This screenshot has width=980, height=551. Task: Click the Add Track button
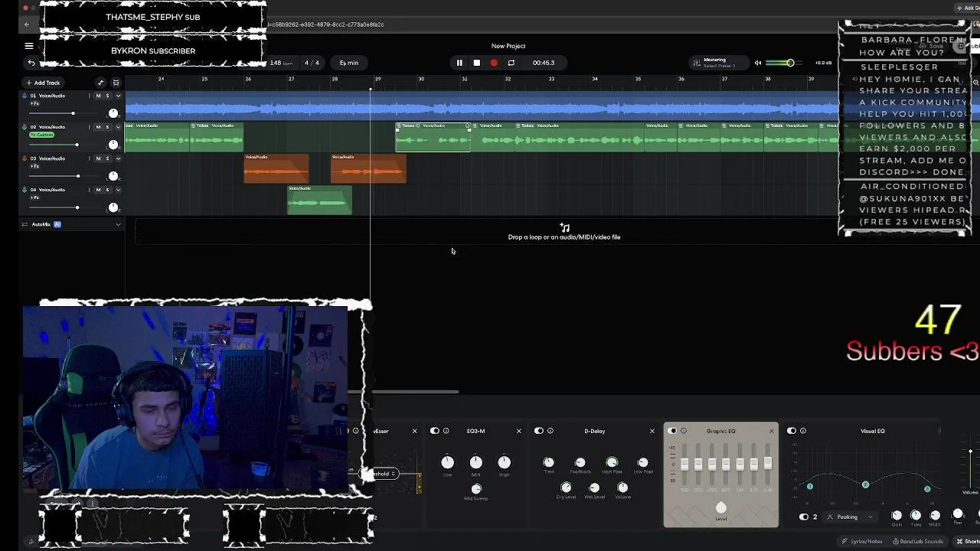43,83
